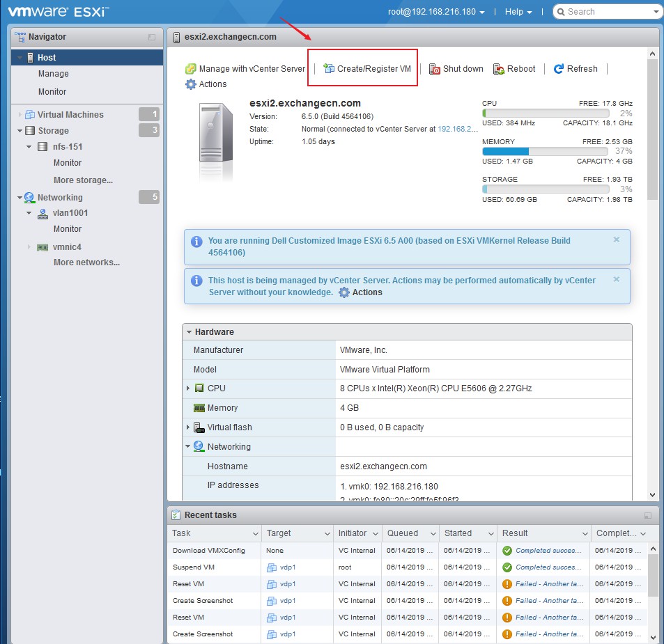Click the Reboot host button
664x644 pixels.
click(x=514, y=68)
